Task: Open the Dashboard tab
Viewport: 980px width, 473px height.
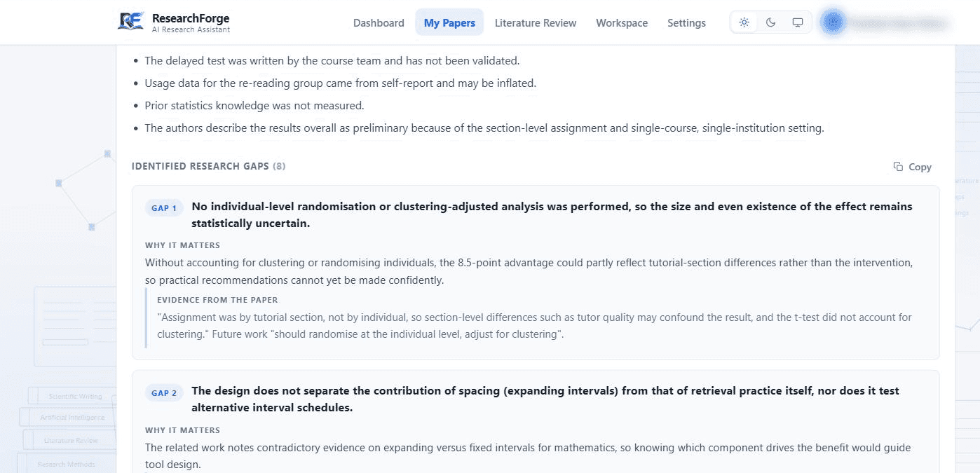Action: pyautogui.click(x=379, y=22)
